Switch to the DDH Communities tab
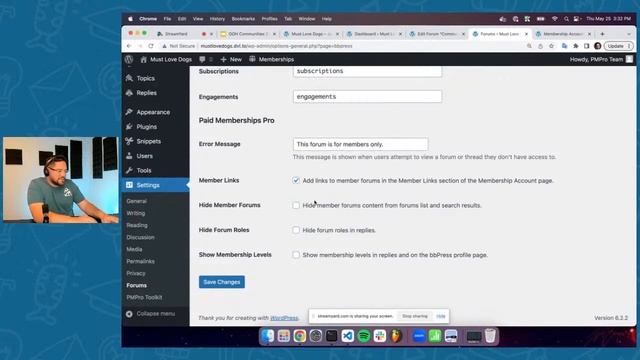Screen dimensions: 640x360 [x=247, y=34]
